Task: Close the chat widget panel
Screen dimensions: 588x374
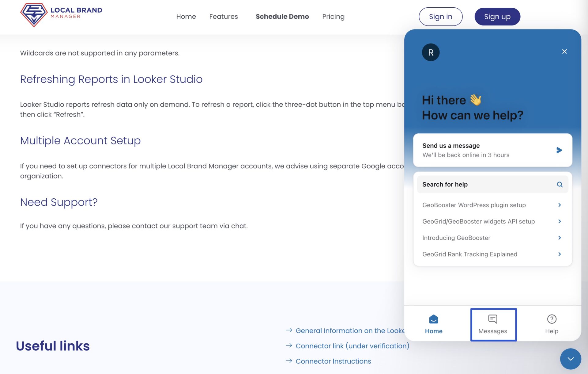Action: click(564, 52)
